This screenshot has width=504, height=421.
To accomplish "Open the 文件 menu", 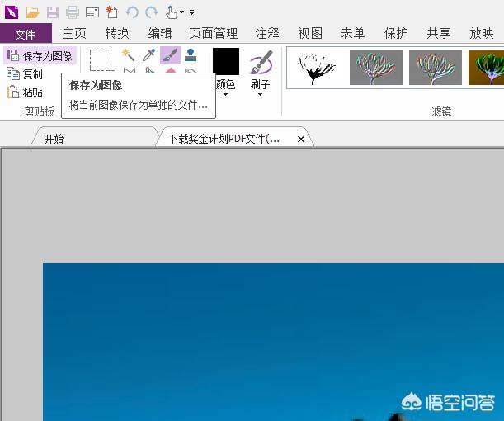I will pyautogui.click(x=26, y=34).
